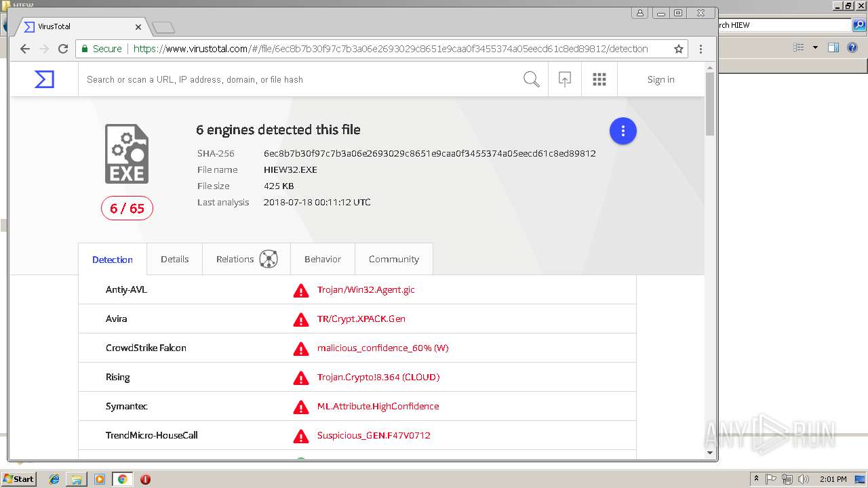The width and height of the screenshot is (868, 488).
Task: Click the scrollbar down arrow
Action: tap(710, 453)
